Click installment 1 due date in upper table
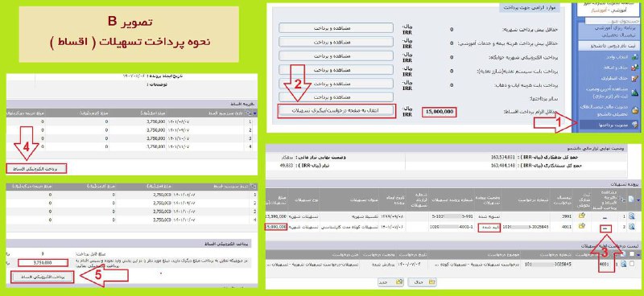The image size is (644, 296). (179, 121)
